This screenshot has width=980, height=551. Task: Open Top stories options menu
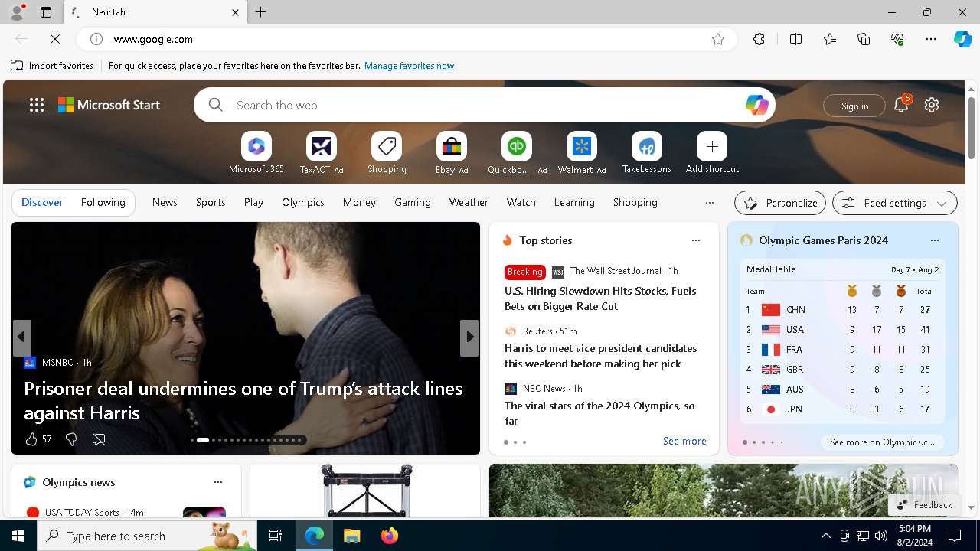[x=696, y=240]
